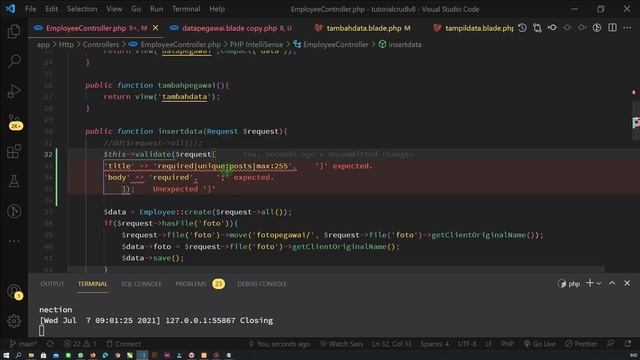The image size is (640, 360).
Task: Open the Explorer view in activity bar
Action: click(x=14, y=32)
